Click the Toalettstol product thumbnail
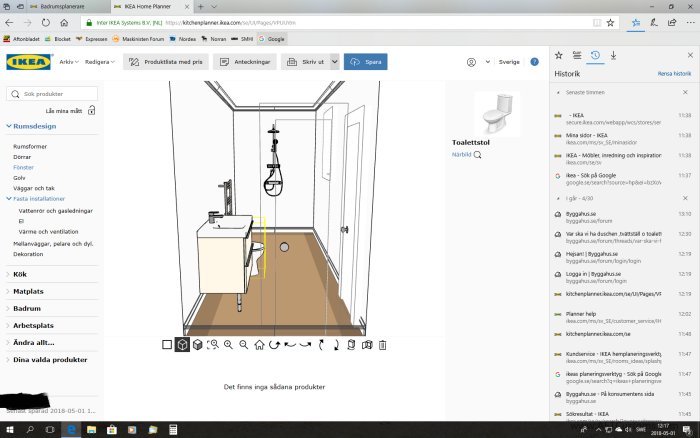This screenshot has width=700, height=438. (x=497, y=113)
